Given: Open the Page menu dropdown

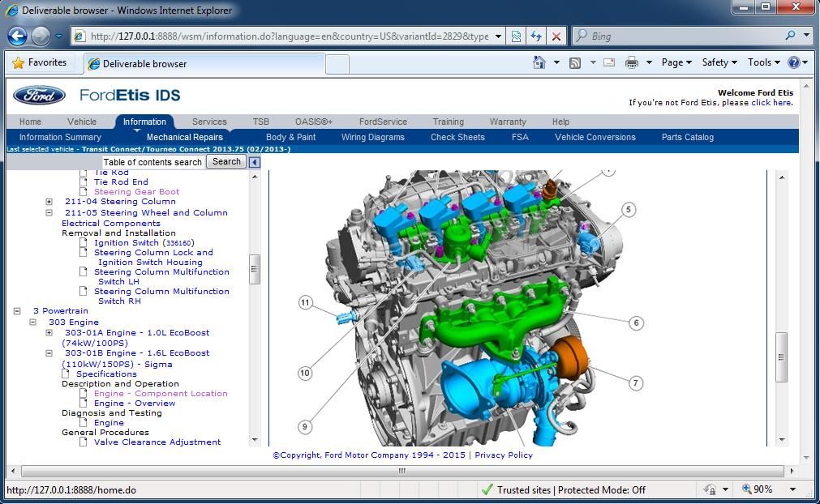Looking at the screenshot, I should click(x=676, y=62).
